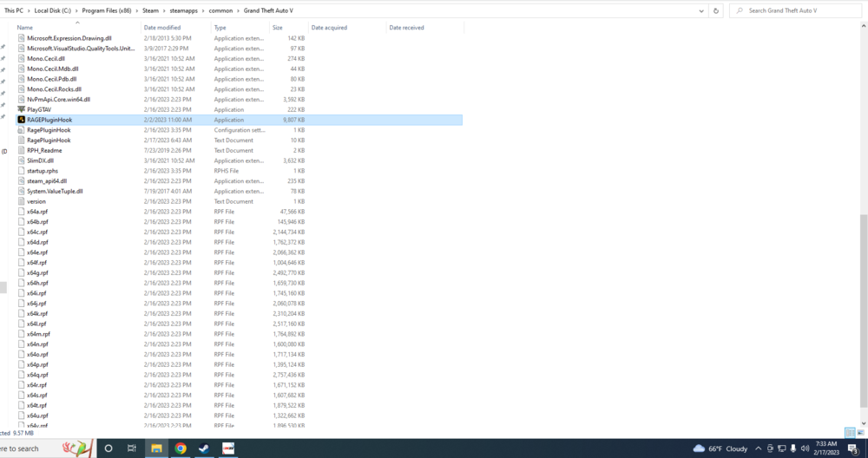The width and height of the screenshot is (868, 458).
Task: Select the x64m.rpf file name
Action: pyautogui.click(x=38, y=334)
